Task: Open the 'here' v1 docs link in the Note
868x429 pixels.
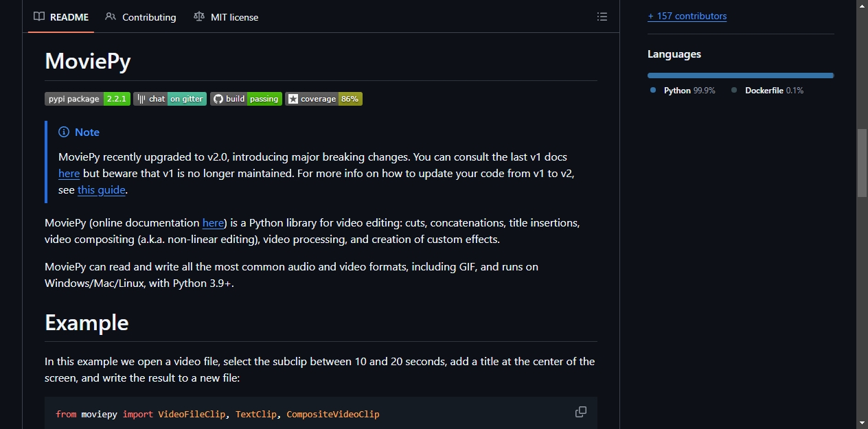Action: [69, 174]
